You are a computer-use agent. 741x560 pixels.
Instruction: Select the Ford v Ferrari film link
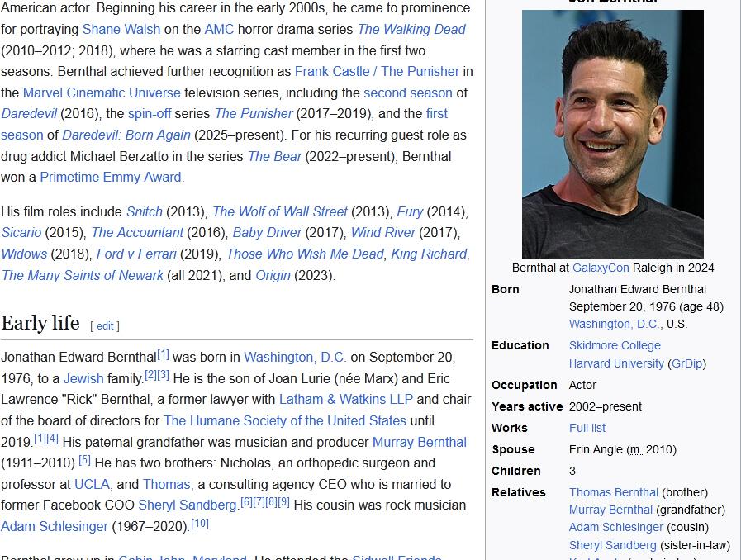pos(136,254)
